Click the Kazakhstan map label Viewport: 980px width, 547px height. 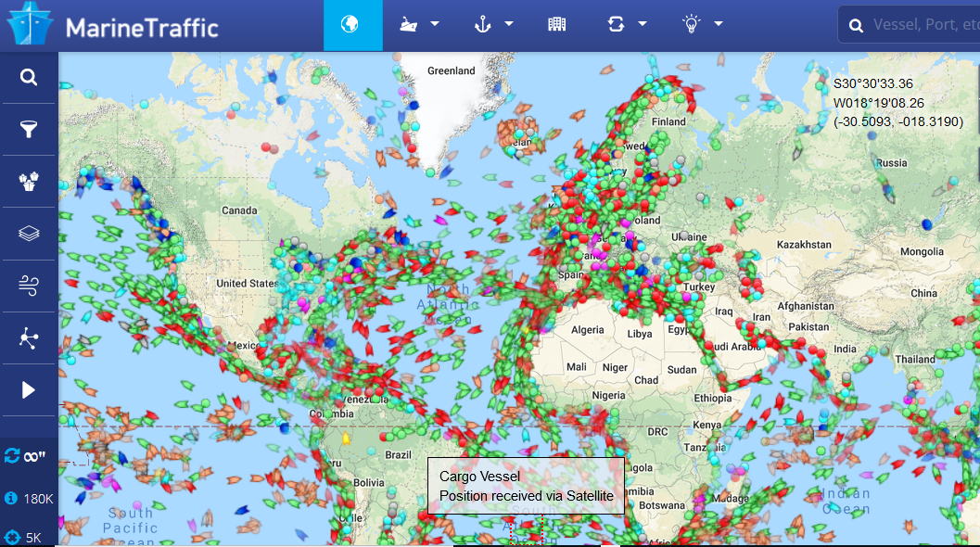pos(804,245)
